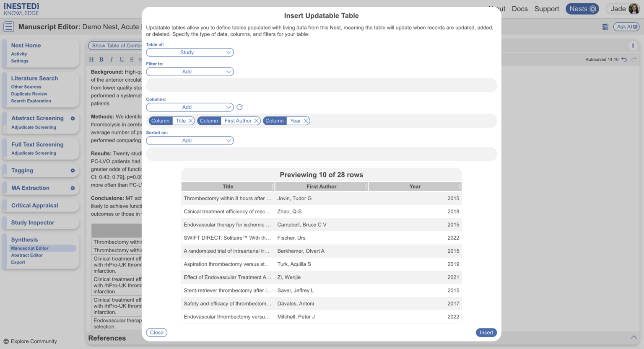Click the three-dot options menu in the editor pane
The width and height of the screenshot is (644, 349).
tap(633, 46)
